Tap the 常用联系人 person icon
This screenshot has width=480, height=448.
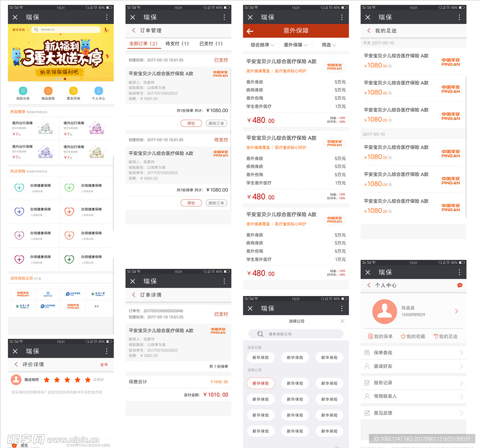367,396
